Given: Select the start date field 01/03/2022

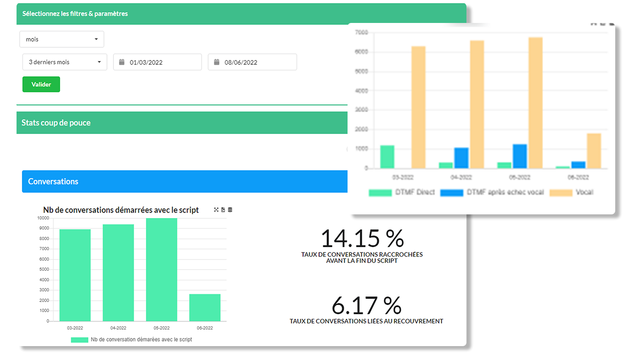Looking at the screenshot, I should point(157,62).
